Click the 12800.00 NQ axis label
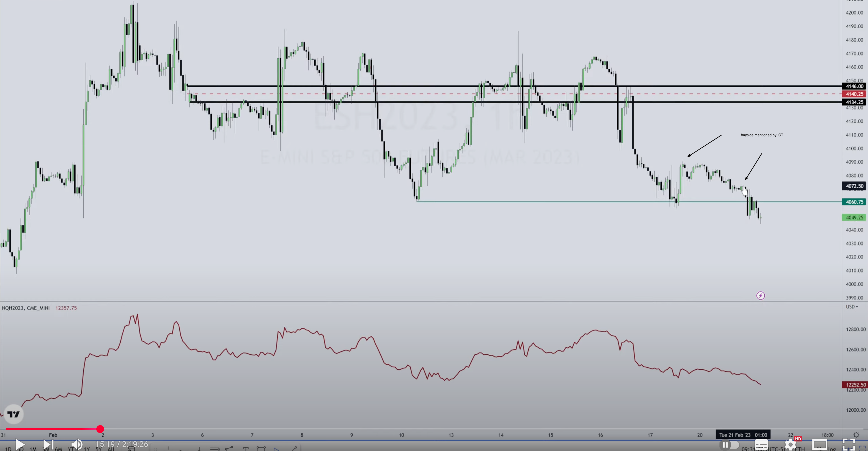This screenshot has width=868, height=451. point(855,329)
